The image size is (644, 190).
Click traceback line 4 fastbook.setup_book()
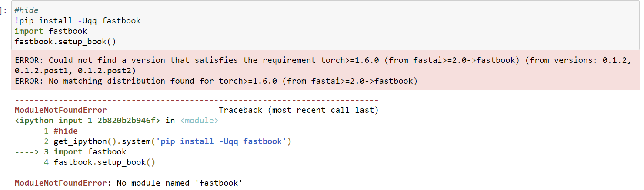pos(104,162)
